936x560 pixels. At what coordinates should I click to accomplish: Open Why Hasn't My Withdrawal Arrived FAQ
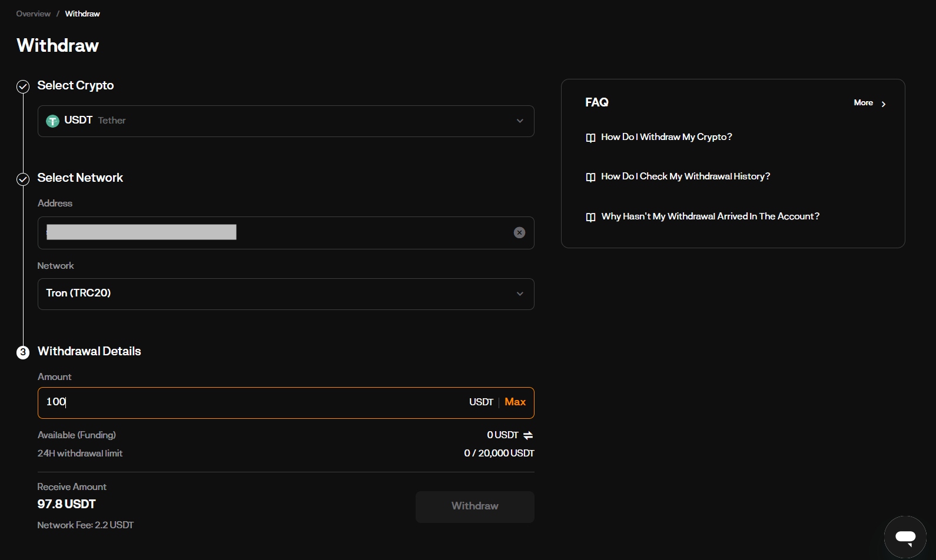pyautogui.click(x=710, y=216)
